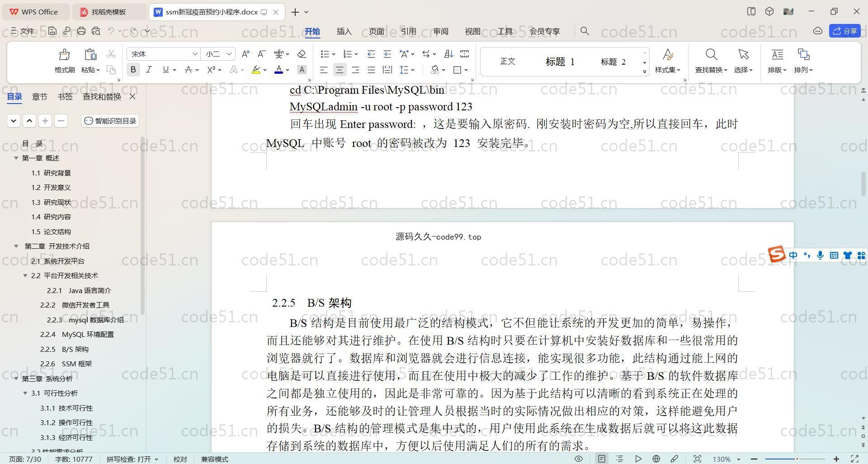Toggle spell check (拼写检查) in status bar
Screen dimensions: 868x464
click(132, 459)
